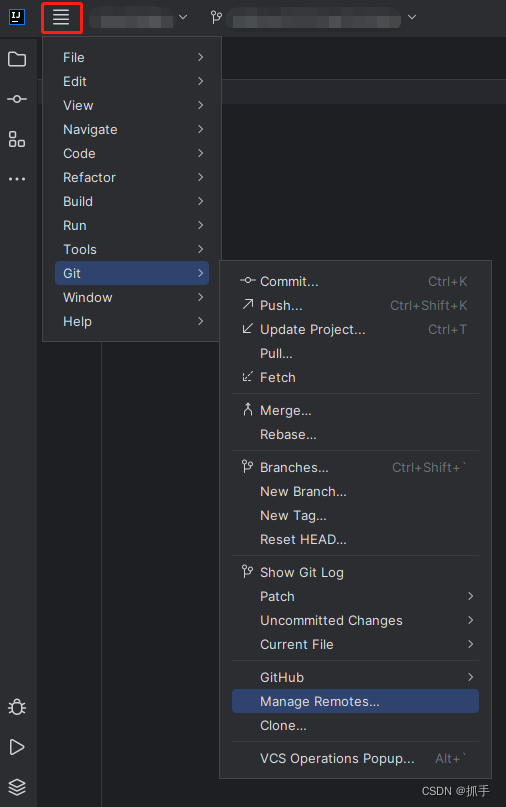Click the IntelliJ IDEA logo icon

point(17,17)
